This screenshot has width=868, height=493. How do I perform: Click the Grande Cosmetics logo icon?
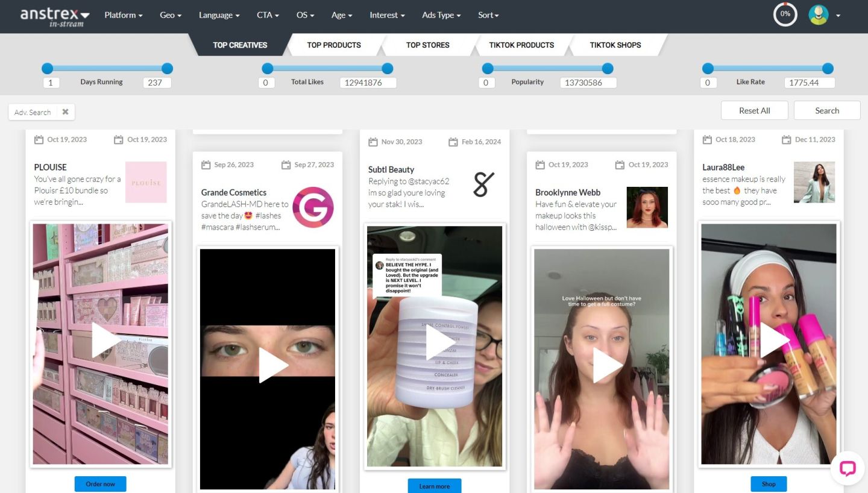tap(313, 207)
